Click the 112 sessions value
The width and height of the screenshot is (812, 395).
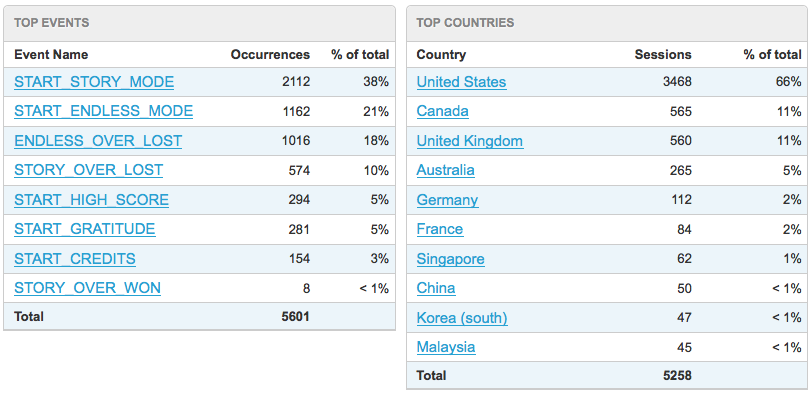click(681, 200)
